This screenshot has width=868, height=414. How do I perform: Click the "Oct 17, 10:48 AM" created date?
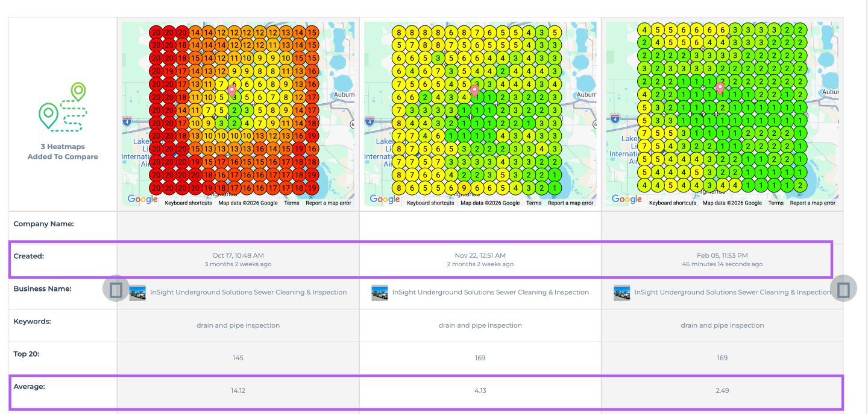[238, 256]
